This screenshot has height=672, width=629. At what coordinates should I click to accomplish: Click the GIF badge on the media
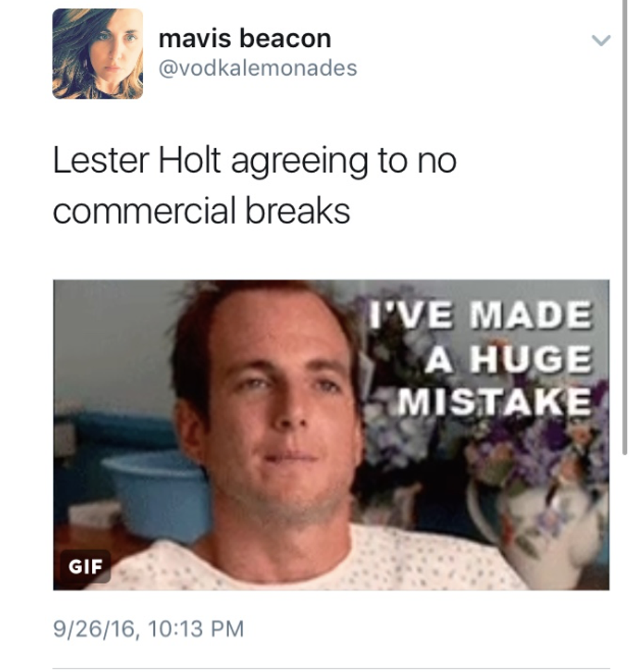pos(85,566)
